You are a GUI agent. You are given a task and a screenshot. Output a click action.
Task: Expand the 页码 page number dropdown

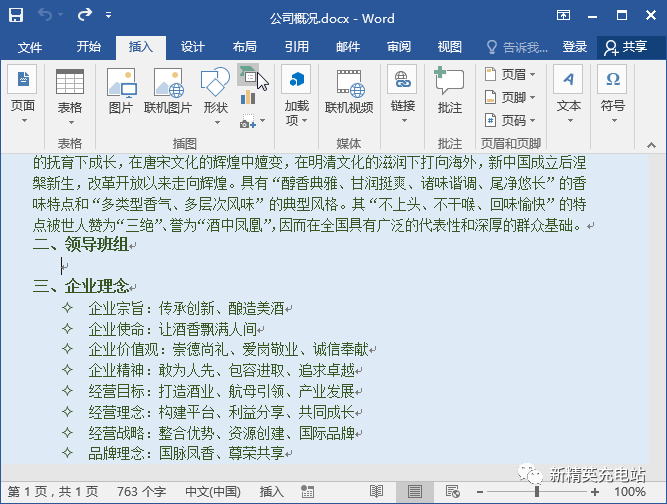(x=510, y=120)
